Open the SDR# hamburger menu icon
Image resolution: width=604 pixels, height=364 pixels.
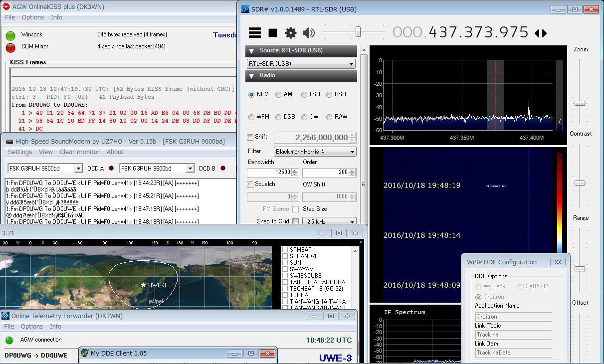255,33
